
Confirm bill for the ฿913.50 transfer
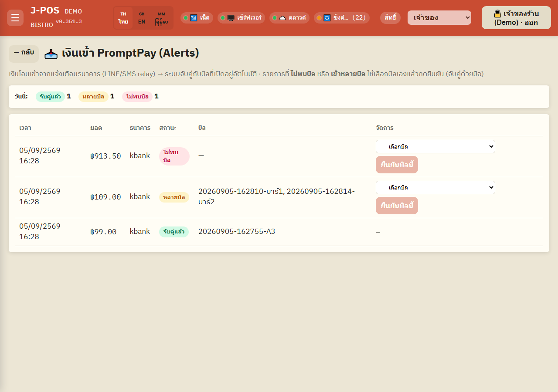397,165
